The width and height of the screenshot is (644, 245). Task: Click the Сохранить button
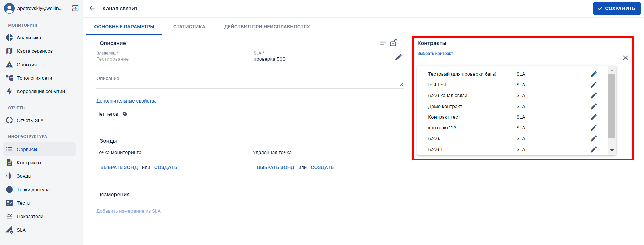click(x=617, y=8)
